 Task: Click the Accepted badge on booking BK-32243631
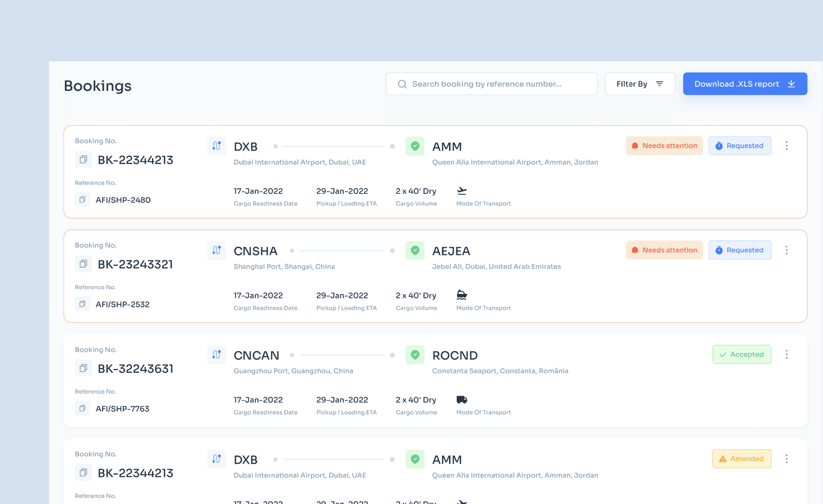(x=742, y=354)
